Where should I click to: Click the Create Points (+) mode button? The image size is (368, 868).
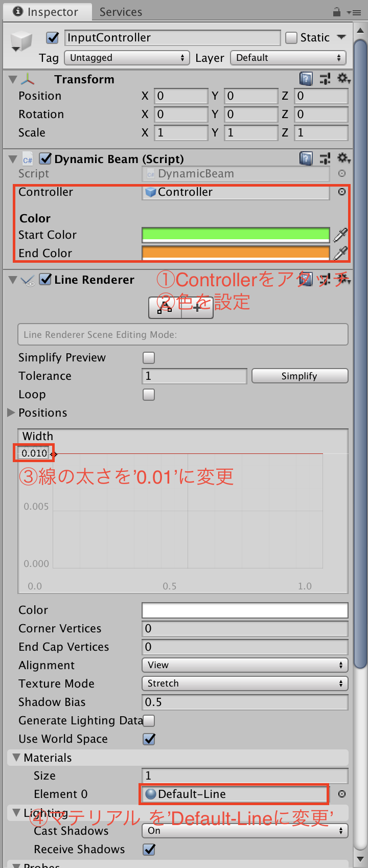coord(197,308)
